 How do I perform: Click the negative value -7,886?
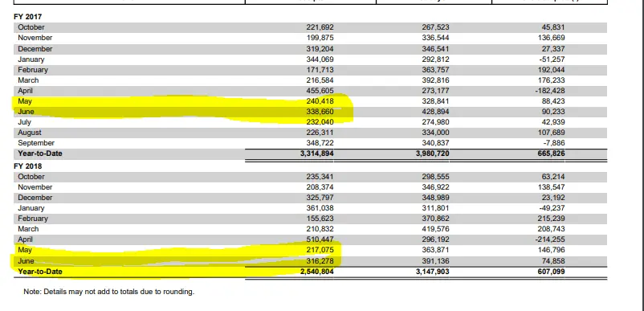[554, 143]
